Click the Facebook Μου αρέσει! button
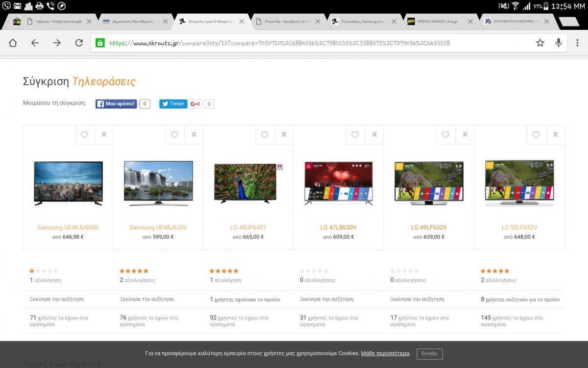 pos(116,104)
